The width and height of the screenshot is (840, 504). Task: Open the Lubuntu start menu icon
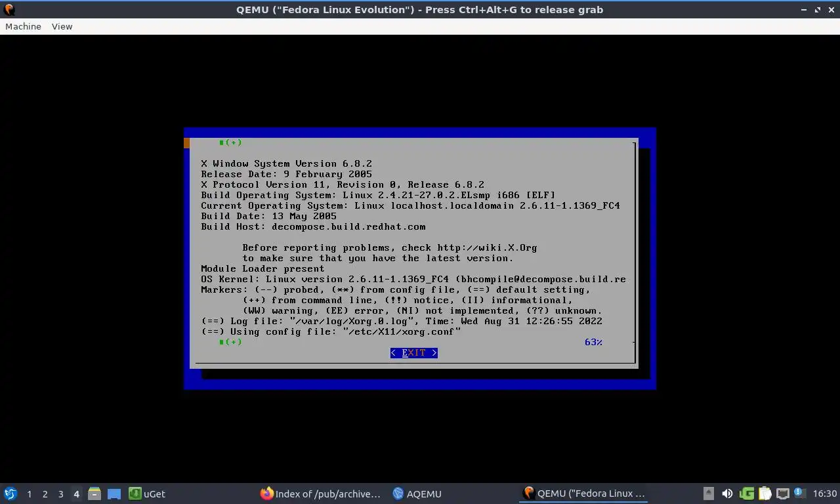10,493
